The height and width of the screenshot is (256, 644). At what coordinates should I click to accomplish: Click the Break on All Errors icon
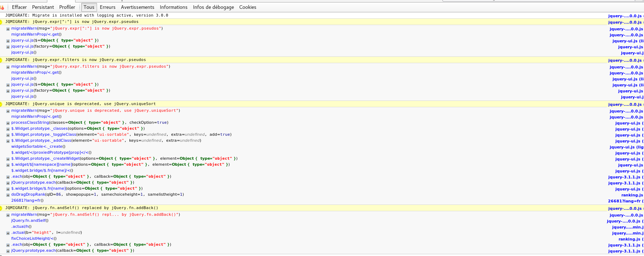pos(2,7)
